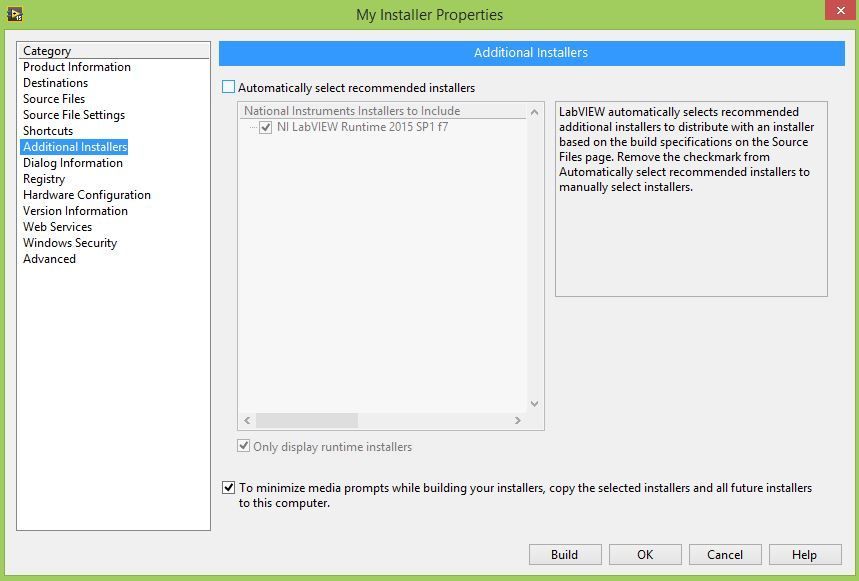The width and height of the screenshot is (859, 581).
Task: Open the Dialog Information category
Action: [73, 163]
